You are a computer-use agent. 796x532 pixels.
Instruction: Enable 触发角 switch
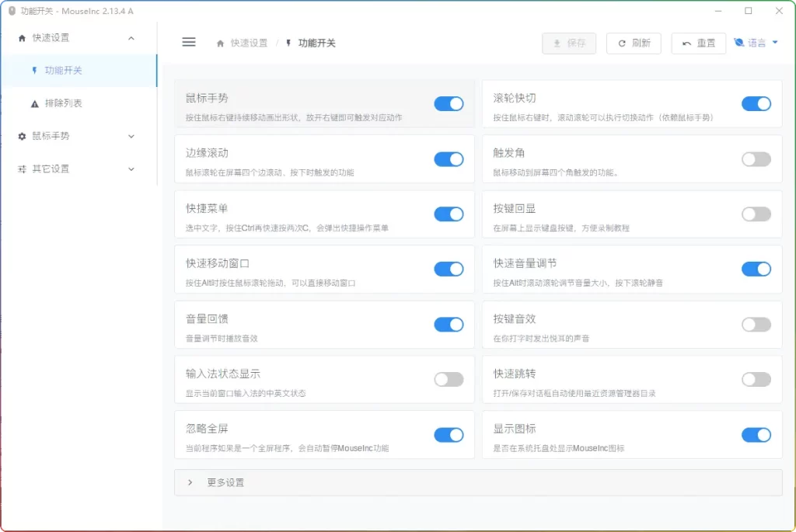756,159
